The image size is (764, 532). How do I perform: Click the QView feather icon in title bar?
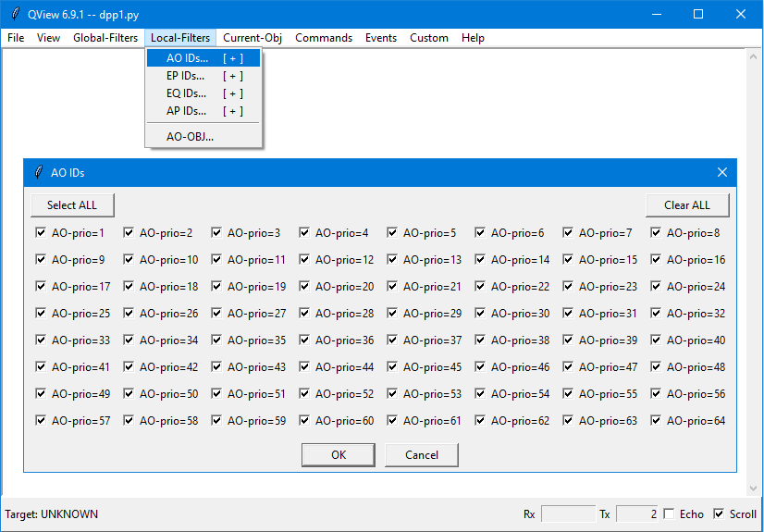click(15, 14)
